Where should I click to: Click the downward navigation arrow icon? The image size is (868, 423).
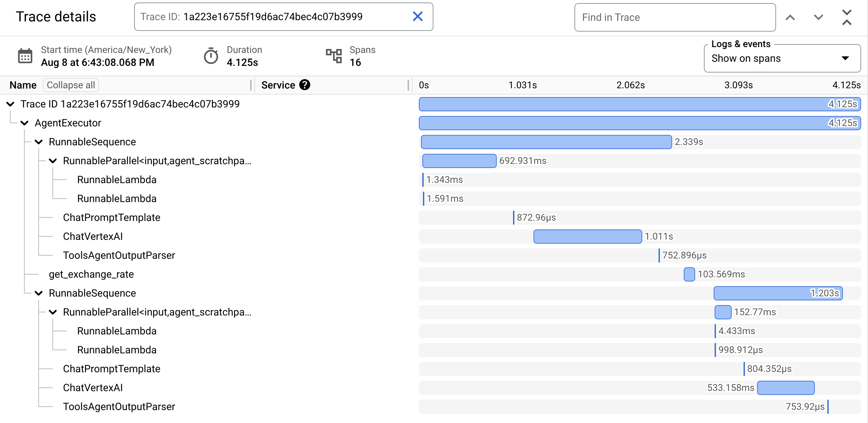[818, 17]
